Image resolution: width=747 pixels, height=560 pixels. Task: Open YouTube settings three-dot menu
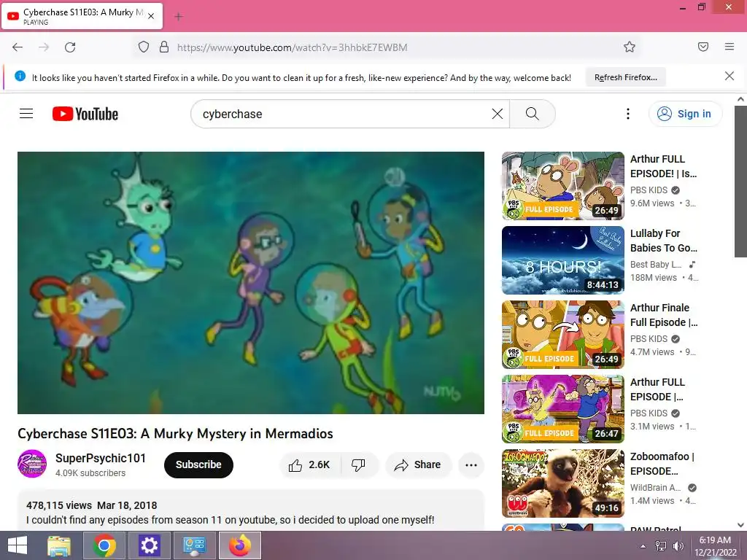[x=628, y=114]
